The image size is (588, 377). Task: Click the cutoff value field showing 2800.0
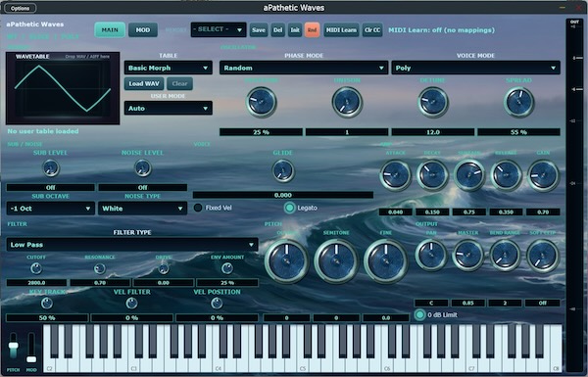coord(36,283)
